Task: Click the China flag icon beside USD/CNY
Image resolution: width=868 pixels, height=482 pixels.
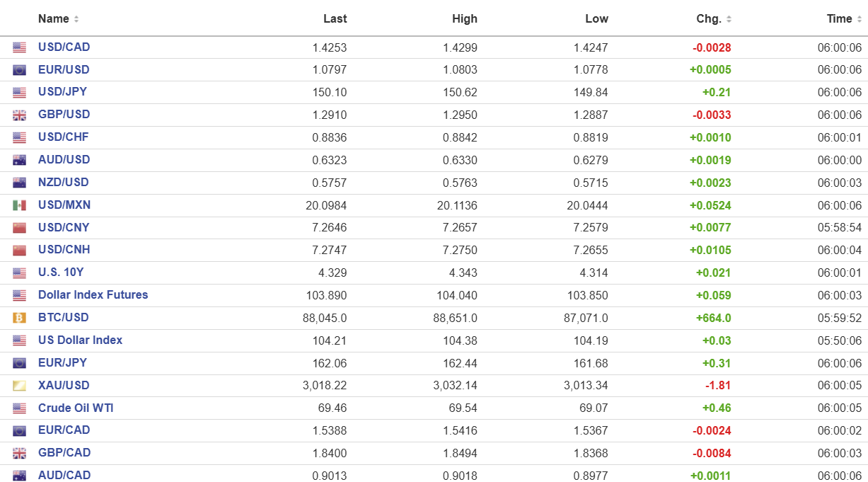Action: tap(19, 228)
